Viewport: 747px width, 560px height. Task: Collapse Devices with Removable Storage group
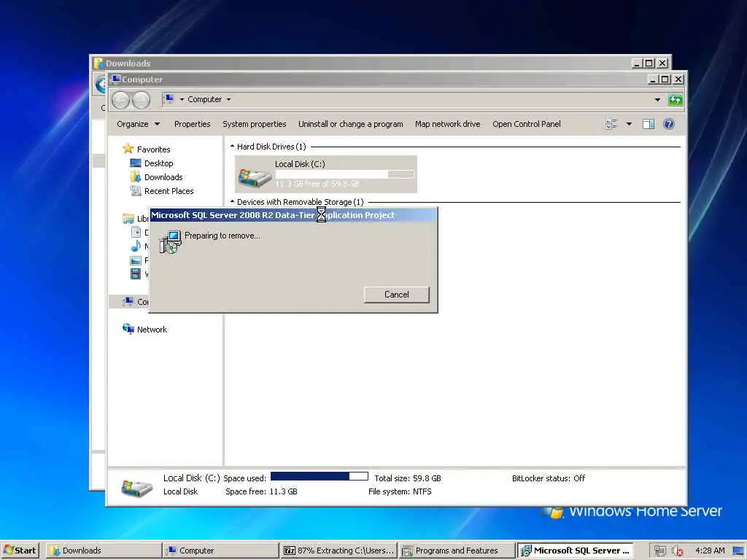click(233, 201)
